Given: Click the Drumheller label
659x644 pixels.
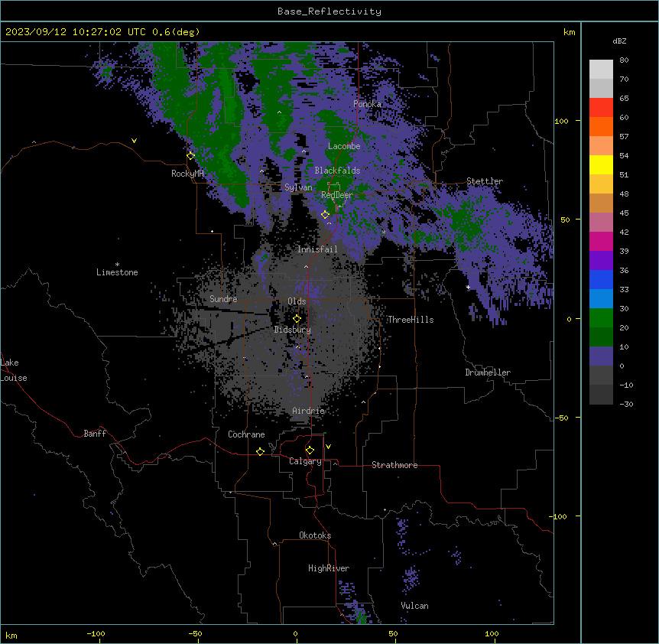Looking at the screenshot, I should 488,372.
